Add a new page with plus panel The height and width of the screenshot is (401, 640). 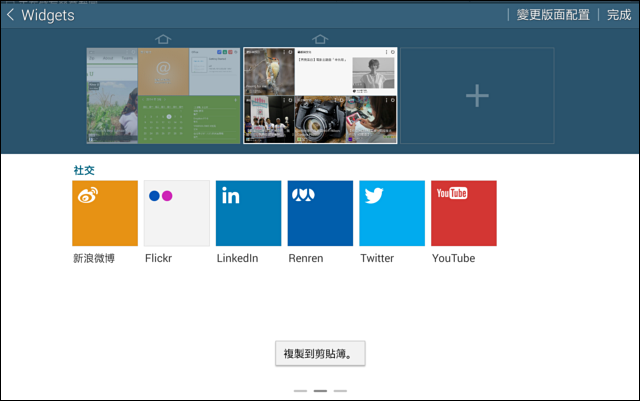point(477,96)
